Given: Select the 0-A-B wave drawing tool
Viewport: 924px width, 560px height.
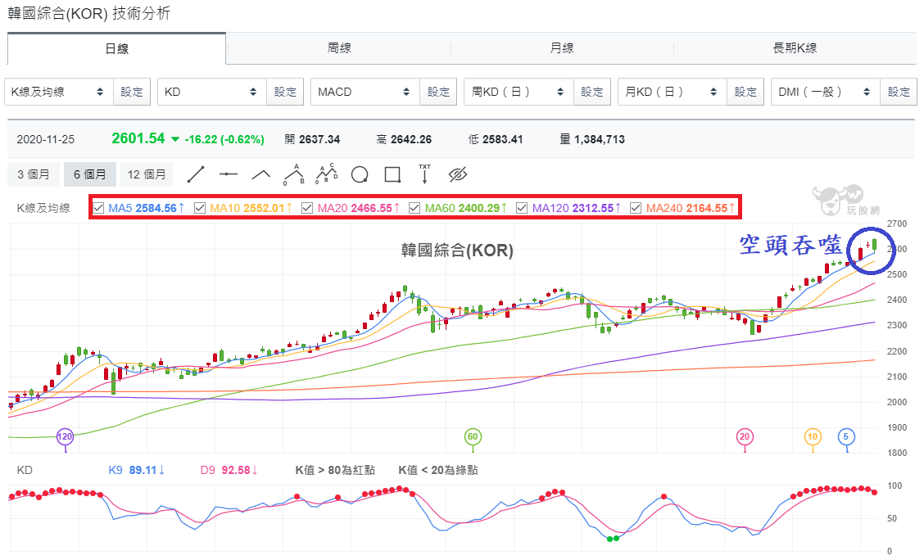Looking at the screenshot, I should 294,174.
